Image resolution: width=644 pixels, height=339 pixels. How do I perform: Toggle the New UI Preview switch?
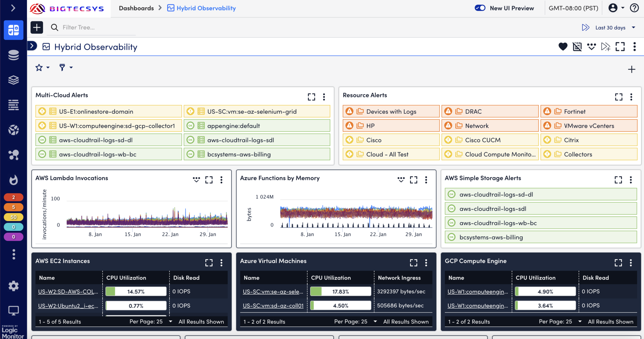coord(480,8)
